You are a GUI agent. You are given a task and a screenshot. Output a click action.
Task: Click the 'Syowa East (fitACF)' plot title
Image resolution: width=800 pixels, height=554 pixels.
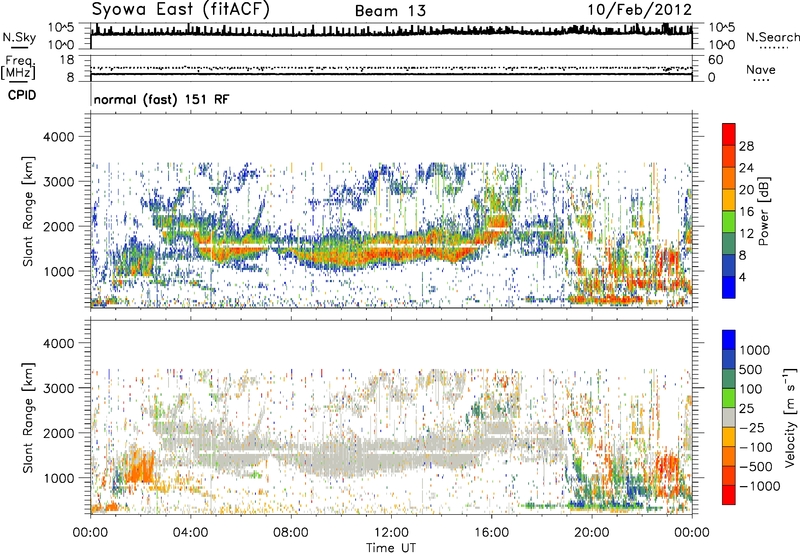click(x=181, y=9)
